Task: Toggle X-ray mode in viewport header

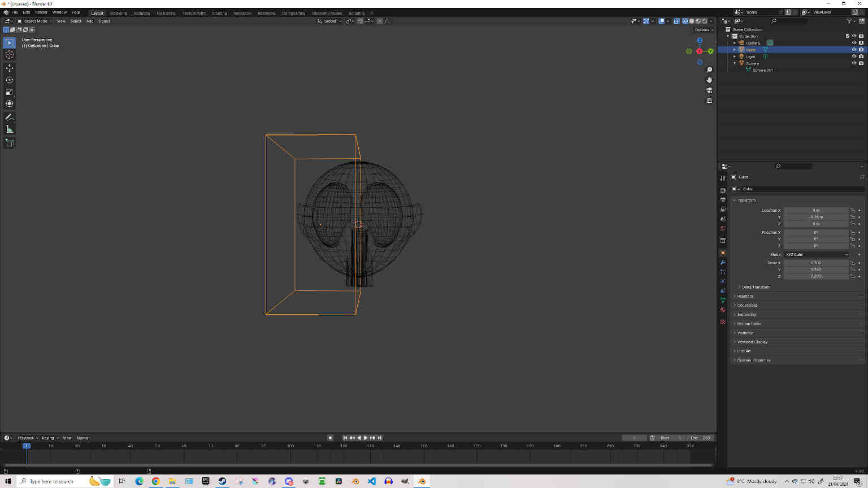Action: coord(676,21)
